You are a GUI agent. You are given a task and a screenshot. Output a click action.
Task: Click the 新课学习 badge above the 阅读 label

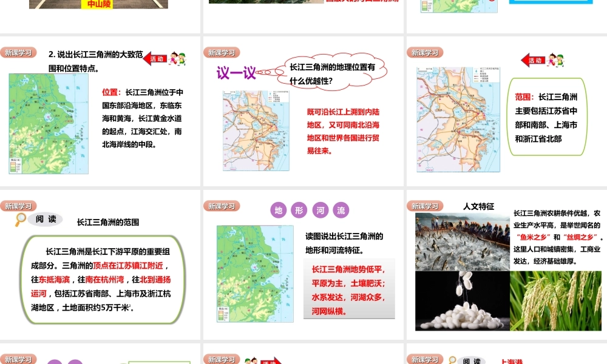(x=18, y=206)
